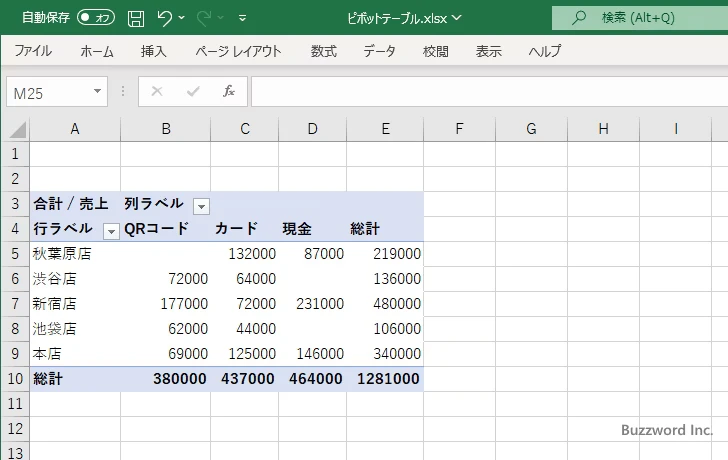Select row 1 header

(x=15, y=154)
